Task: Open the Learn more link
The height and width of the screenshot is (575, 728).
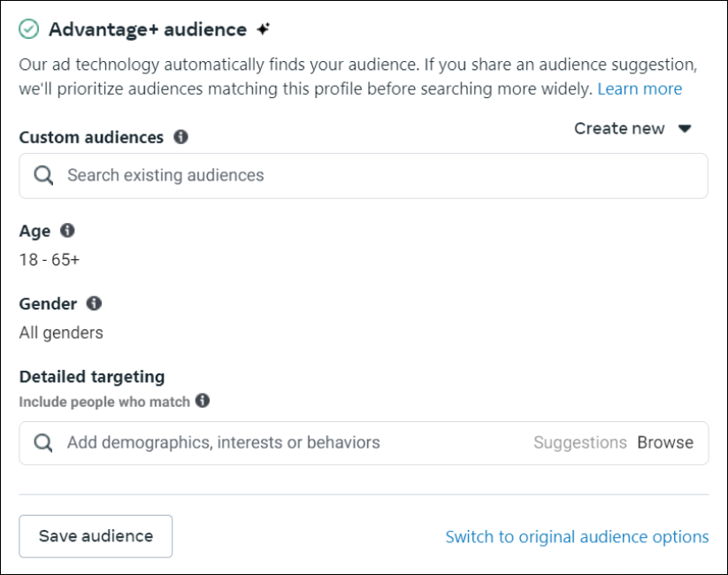Action: 640,88
